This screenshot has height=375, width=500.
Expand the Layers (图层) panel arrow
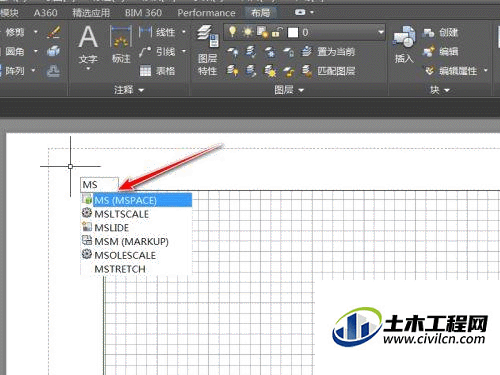coord(301,90)
